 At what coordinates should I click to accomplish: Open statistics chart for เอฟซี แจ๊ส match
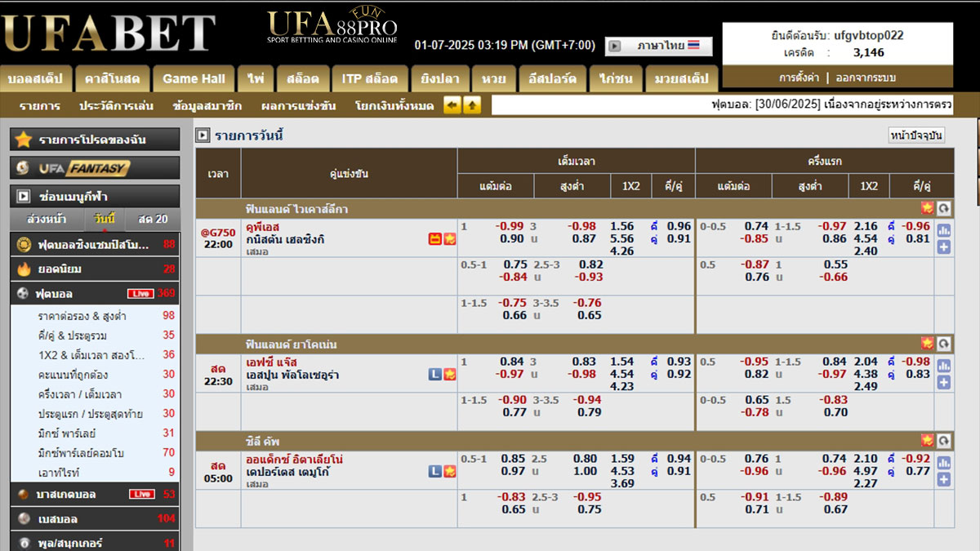click(944, 366)
